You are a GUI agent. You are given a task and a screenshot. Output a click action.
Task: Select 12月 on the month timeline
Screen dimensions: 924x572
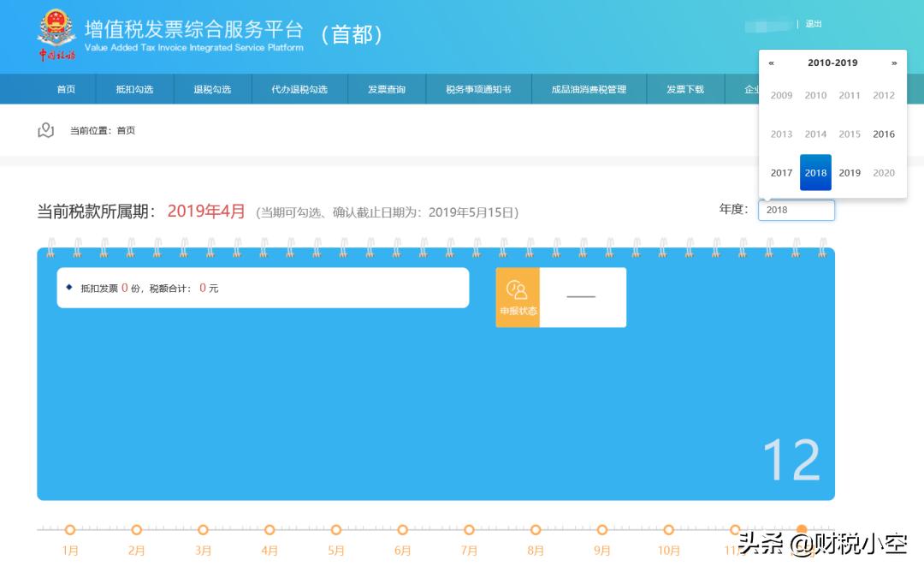pos(800,531)
